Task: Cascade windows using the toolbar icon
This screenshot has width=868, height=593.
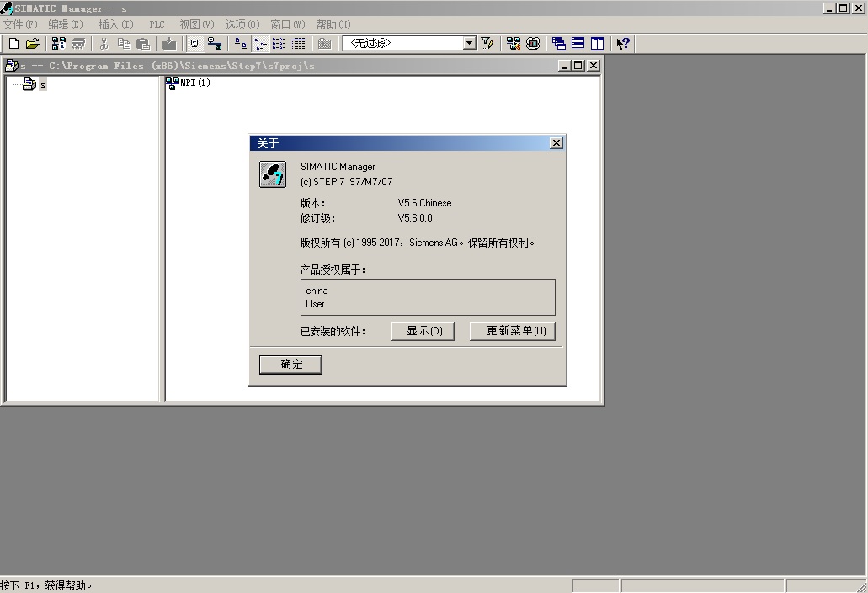Action: point(558,43)
